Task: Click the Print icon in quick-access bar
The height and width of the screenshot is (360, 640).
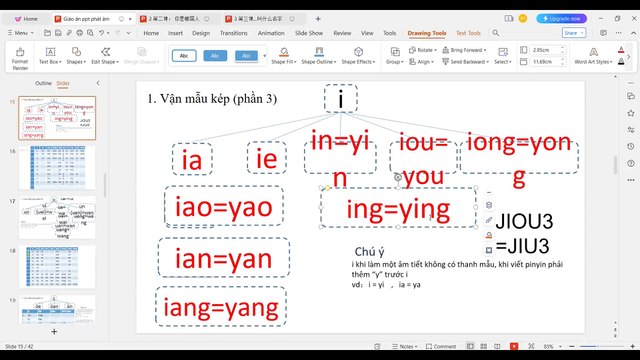Action: 79,33
